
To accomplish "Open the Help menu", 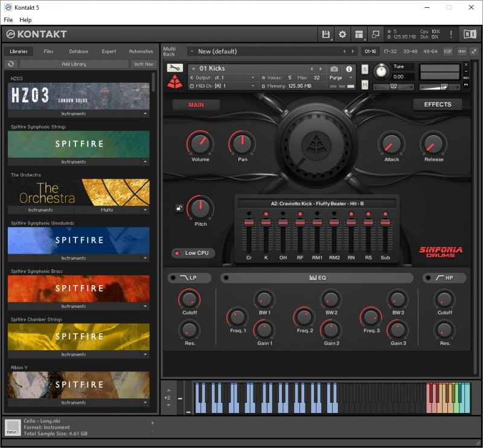I will [x=25, y=20].
